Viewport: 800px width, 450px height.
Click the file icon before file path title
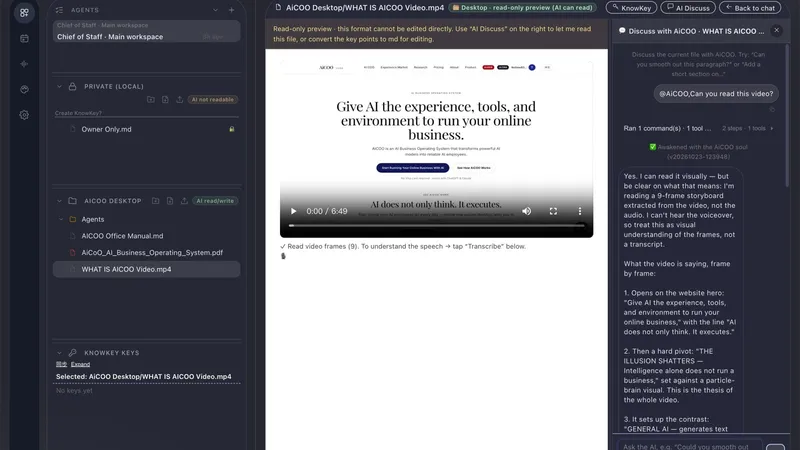click(x=278, y=7)
